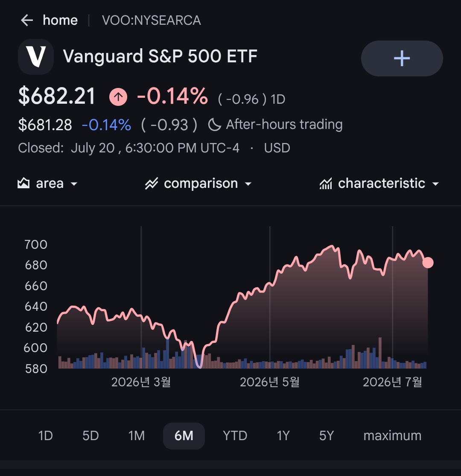The width and height of the screenshot is (461, 476).
Task: Expand the area dropdown arrow
Action: [x=74, y=184]
